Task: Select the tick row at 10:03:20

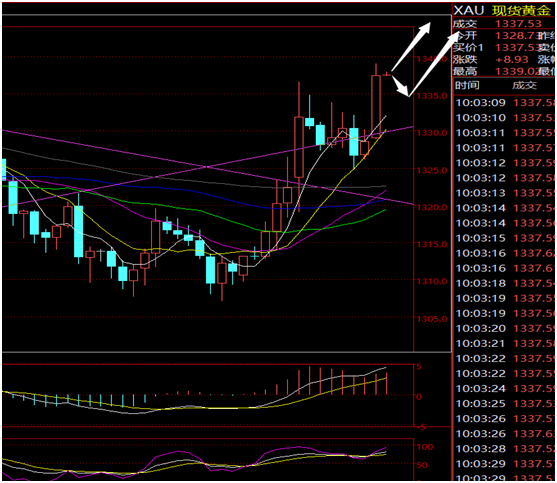Action: [x=505, y=328]
